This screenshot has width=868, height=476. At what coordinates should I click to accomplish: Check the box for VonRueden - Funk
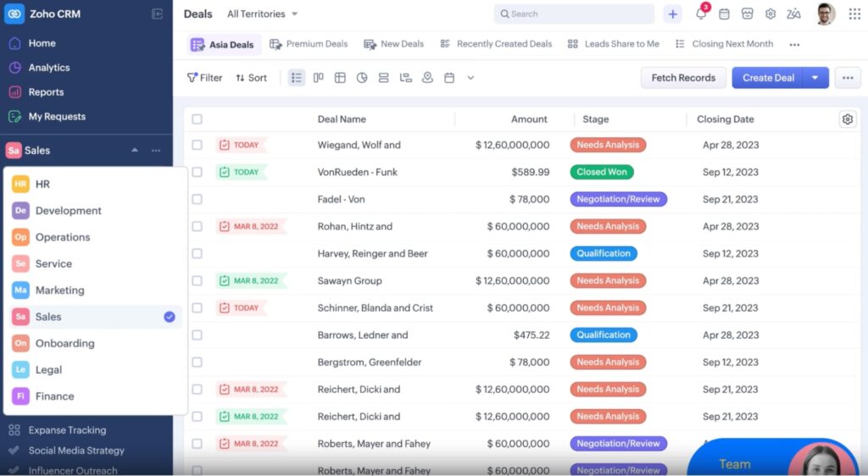(x=197, y=172)
